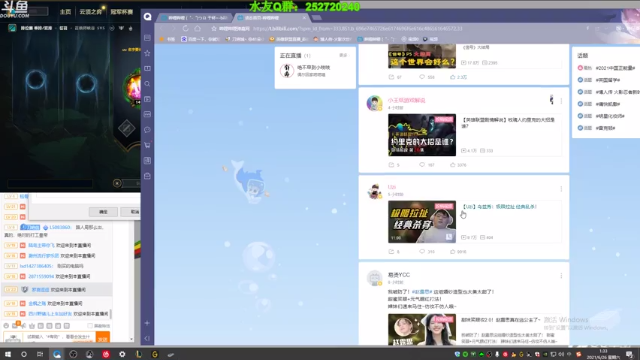640x360 pixels.
Task: Share the 小王哥游戏解说 post
Action: (x=394, y=165)
